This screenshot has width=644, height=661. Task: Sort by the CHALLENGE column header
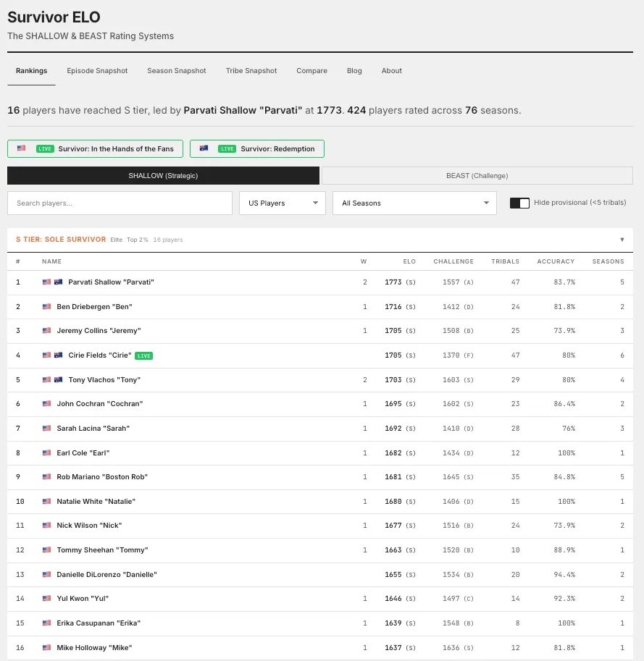(453, 261)
